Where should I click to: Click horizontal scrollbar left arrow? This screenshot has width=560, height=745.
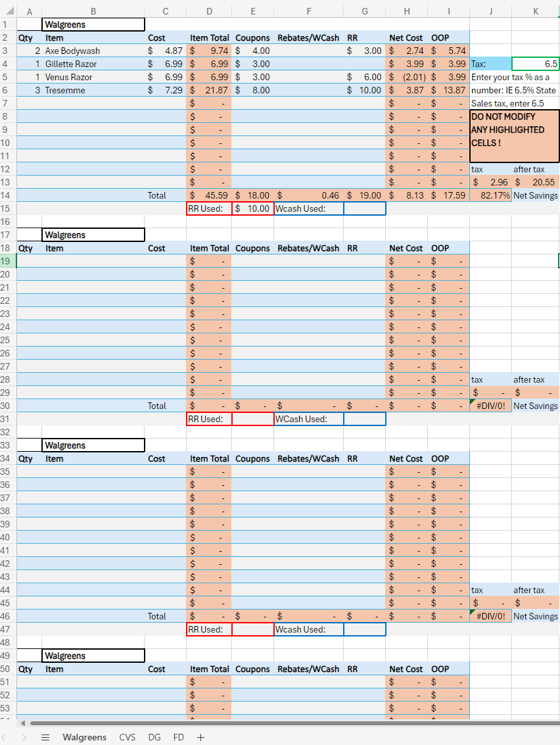click(x=22, y=723)
